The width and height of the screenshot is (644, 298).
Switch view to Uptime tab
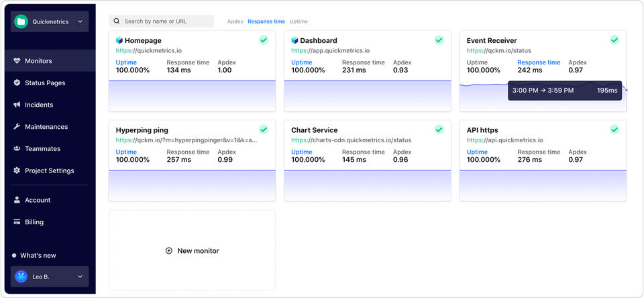(x=299, y=21)
